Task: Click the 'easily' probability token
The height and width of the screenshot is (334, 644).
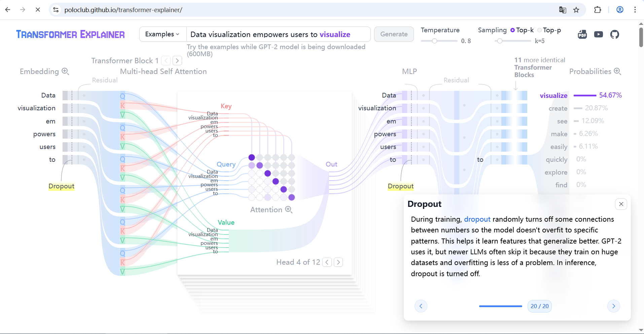Action: pos(559,147)
